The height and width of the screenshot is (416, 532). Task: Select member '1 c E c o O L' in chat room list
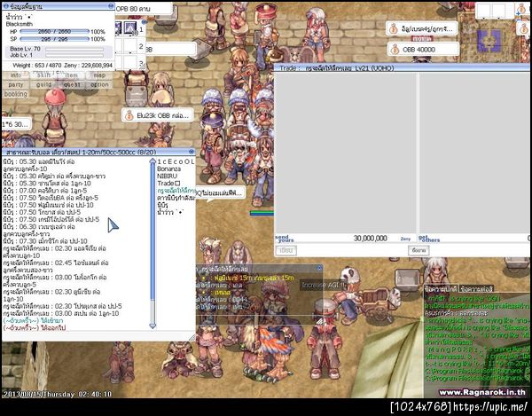(176, 161)
